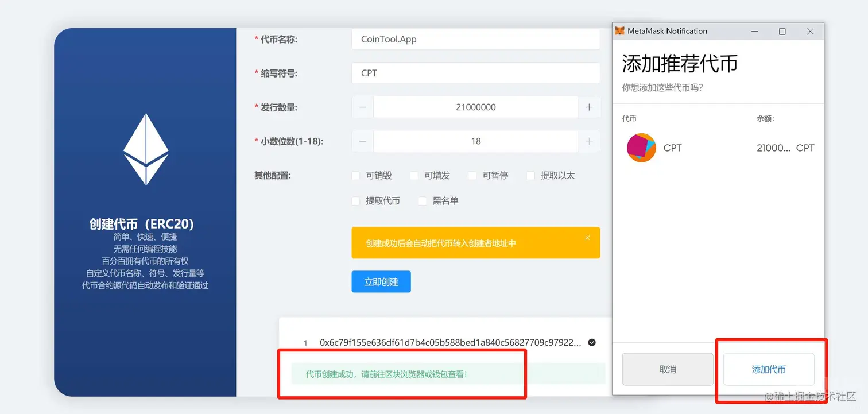Click the CPT token name in MetaMask list

pyautogui.click(x=672, y=148)
